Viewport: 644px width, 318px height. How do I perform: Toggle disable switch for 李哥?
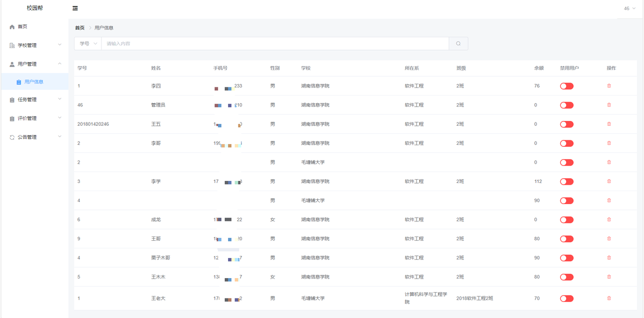[567, 143]
